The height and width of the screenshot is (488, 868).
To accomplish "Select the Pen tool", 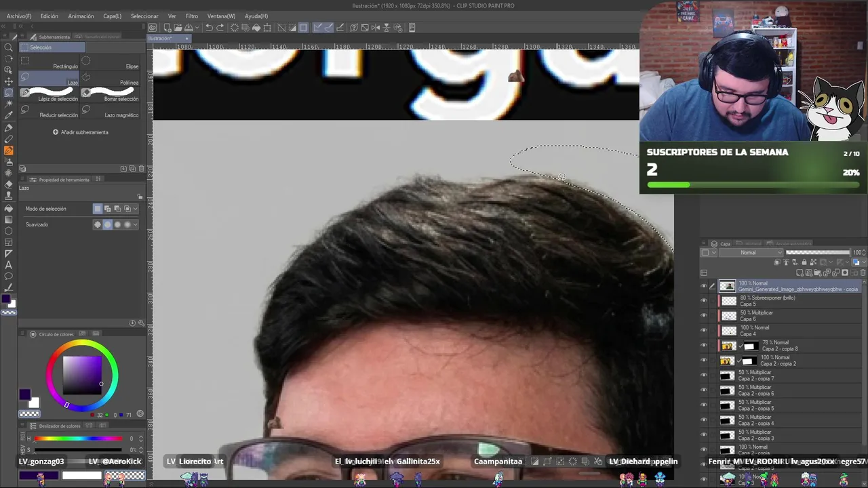I will coord(8,127).
